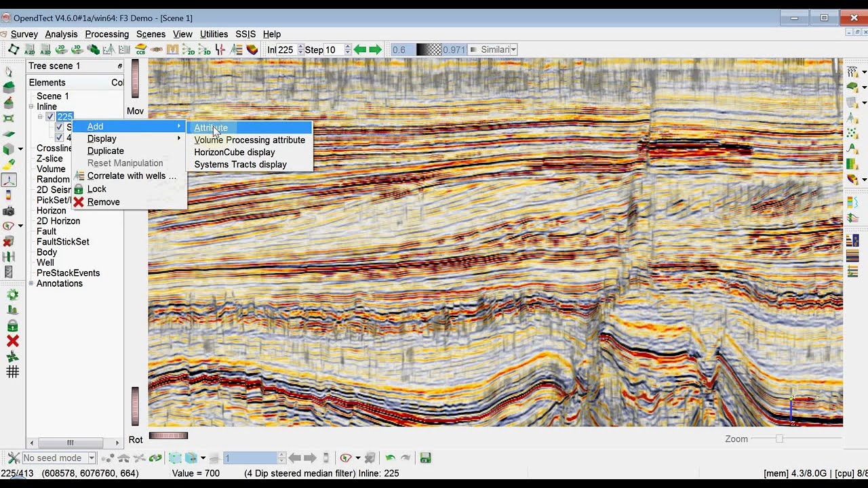Click Correlate with wells entry
Viewport: 868px width, 488px height.
pyautogui.click(x=132, y=176)
